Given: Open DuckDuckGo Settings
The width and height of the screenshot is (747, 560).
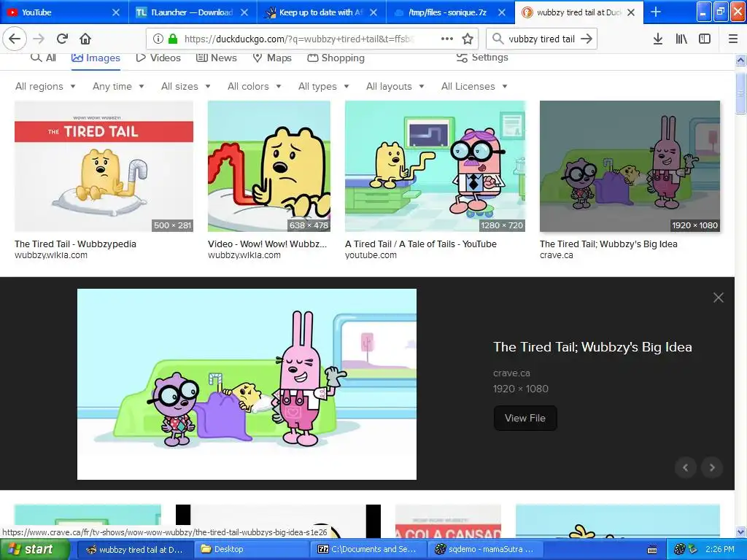Looking at the screenshot, I should pos(482,58).
